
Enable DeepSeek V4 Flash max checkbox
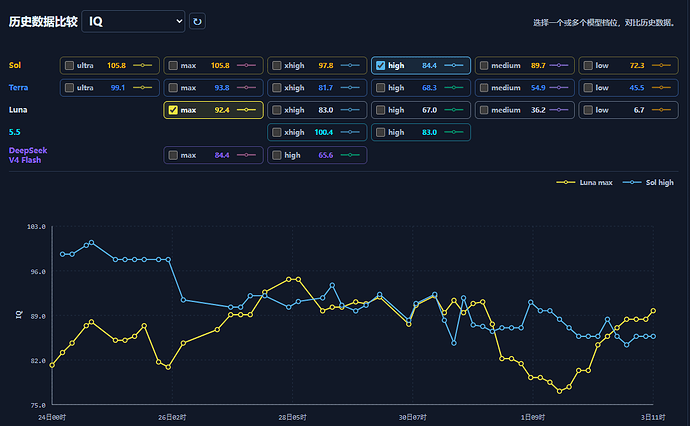click(173, 155)
